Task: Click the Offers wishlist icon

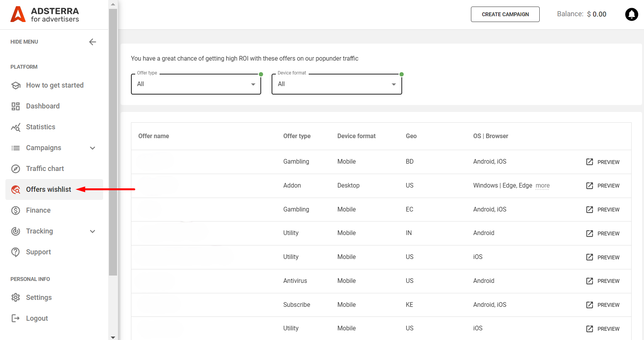Action: point(15,189)
